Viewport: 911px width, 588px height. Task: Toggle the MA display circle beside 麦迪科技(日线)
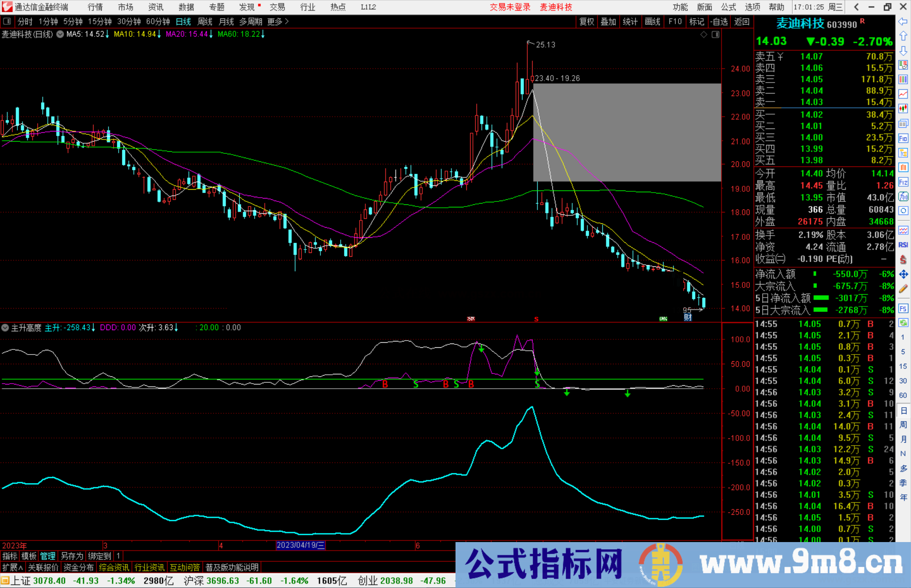point(60,35)
